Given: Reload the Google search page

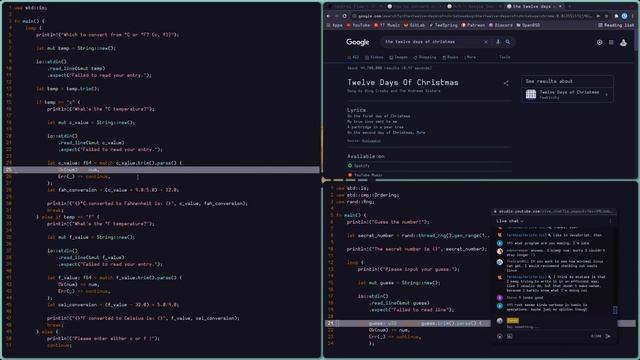Looking at the screenshot, I should pos(345,16).
